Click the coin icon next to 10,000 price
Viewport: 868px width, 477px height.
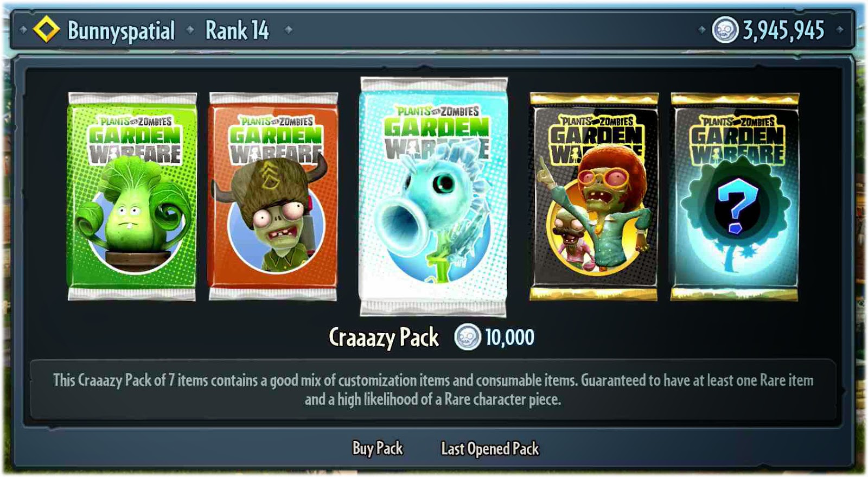click(x=468, y=338)
